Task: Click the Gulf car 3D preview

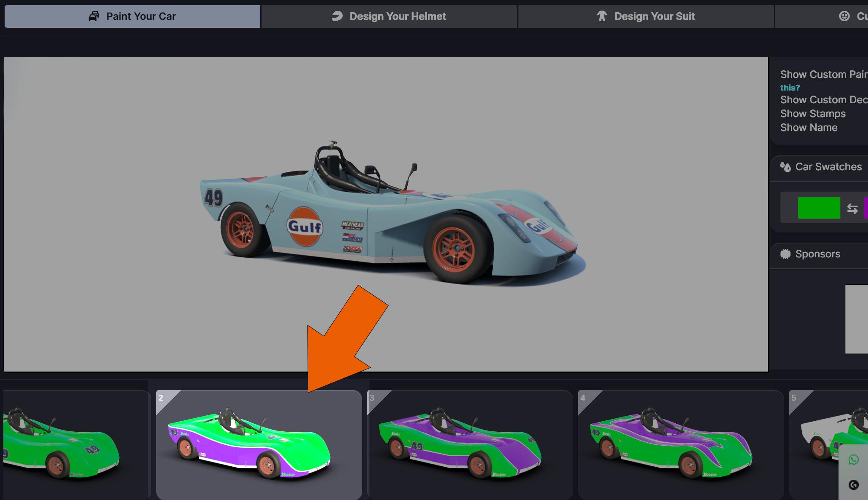Action: click(x=386, y=214)
